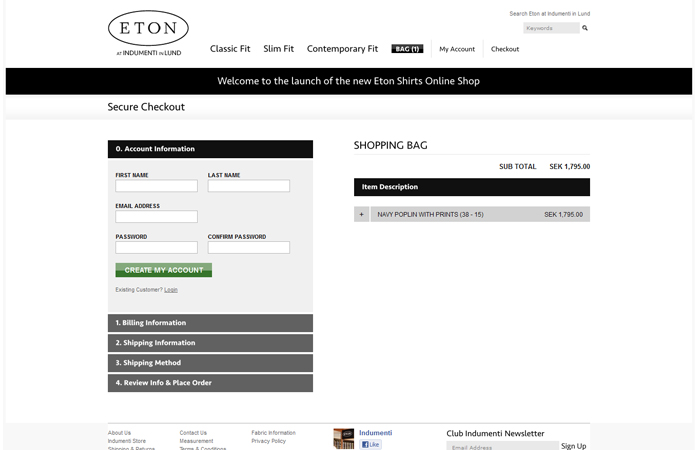
Task: Click the NAVY POPLIN WITH PRINTS item row
Action: click(x=480, y=214)
